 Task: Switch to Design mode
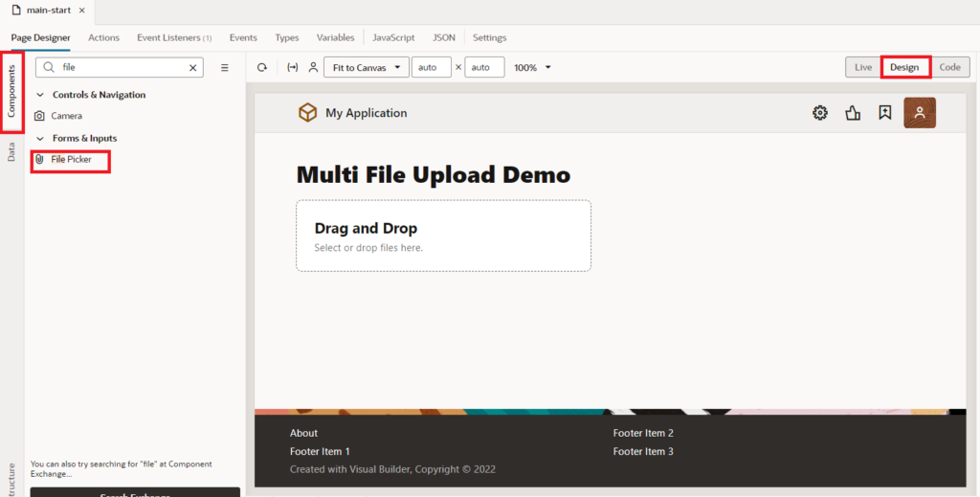coord(905,68)
